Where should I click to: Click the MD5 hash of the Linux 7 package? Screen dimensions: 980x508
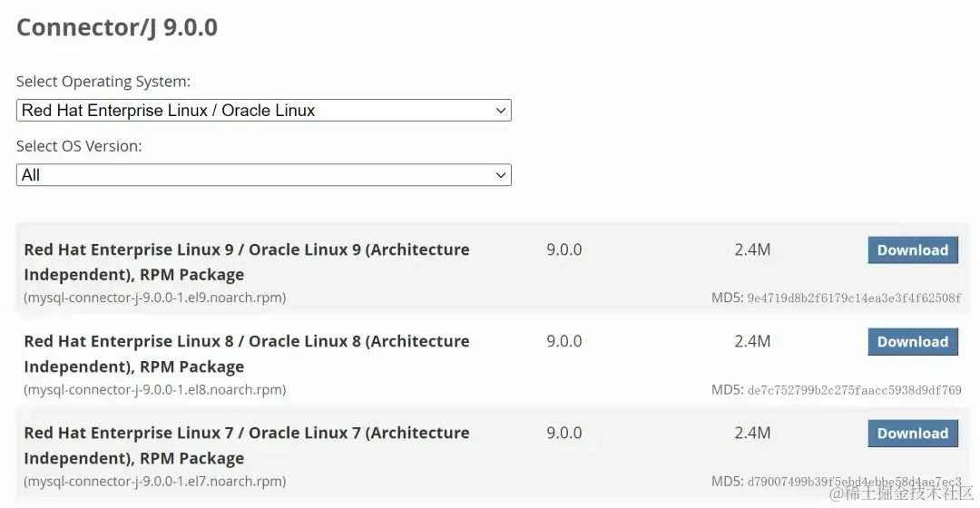pos(854,482)
